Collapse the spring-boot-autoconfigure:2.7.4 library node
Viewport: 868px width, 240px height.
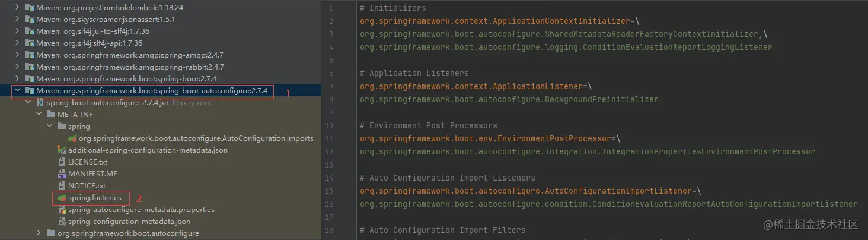click(x=17, y=91)
